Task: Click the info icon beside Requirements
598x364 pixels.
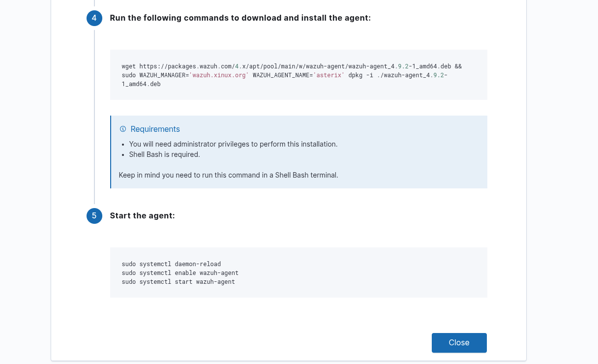Action: pyautogui.click(x=123, y=129)
